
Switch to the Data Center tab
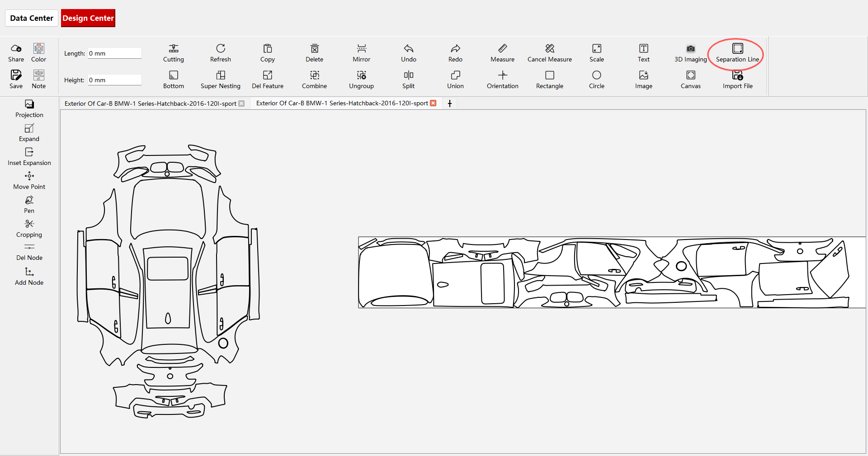(x=32, y=18)
